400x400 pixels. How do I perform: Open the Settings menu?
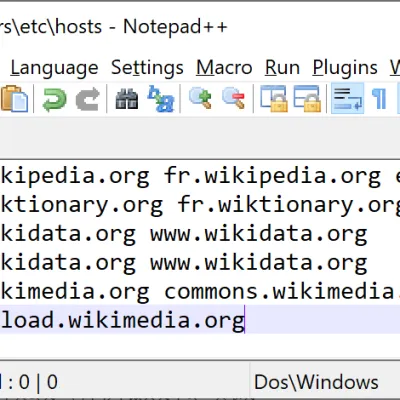click(147, 68)
